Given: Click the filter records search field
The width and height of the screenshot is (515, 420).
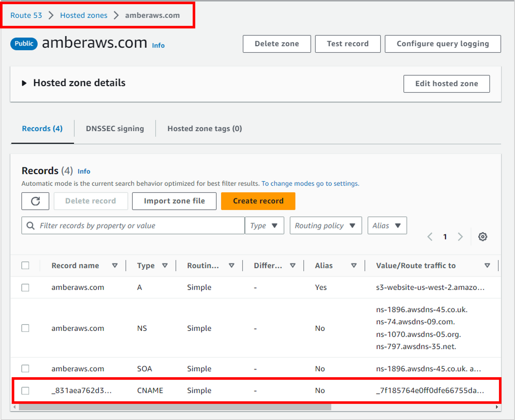Looking at the screenshot, I should (x=133, y=225).
